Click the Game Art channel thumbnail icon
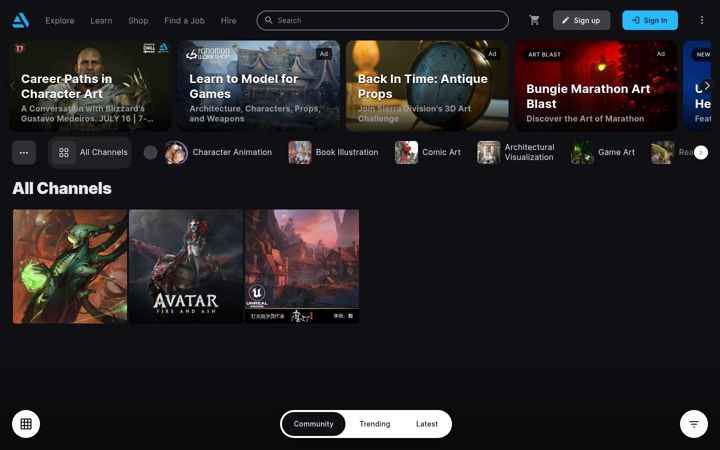Image resolution: width=720 pixels, height=450 pixels. point(582,152)
